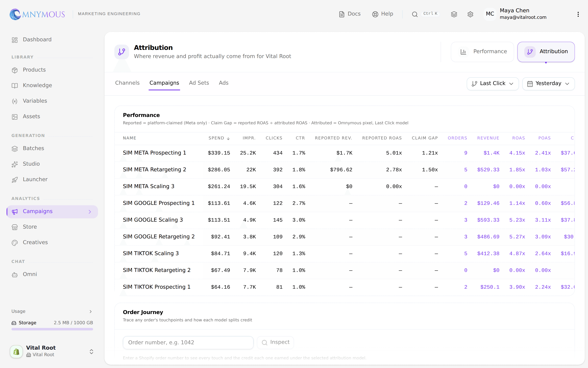
Task: Click the Ctrl K shortcut badge
Action: (430, 14)
